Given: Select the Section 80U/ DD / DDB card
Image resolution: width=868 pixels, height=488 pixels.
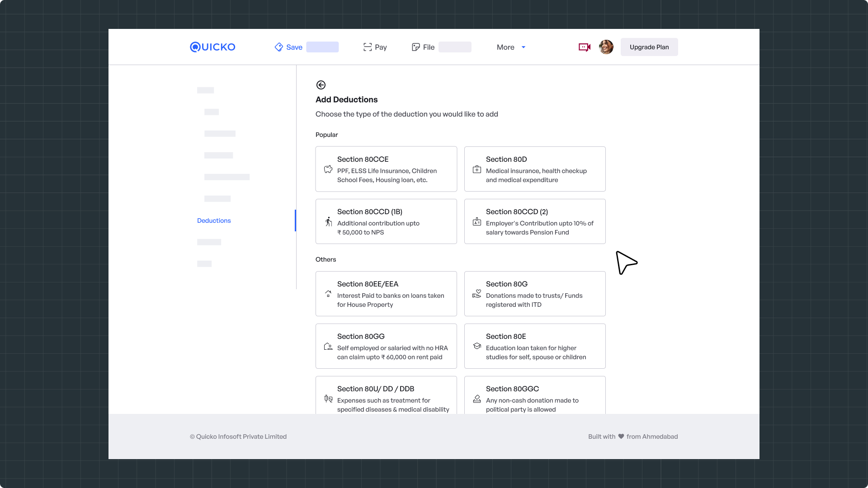Looking at the screenshot, I should coord(386,396).
